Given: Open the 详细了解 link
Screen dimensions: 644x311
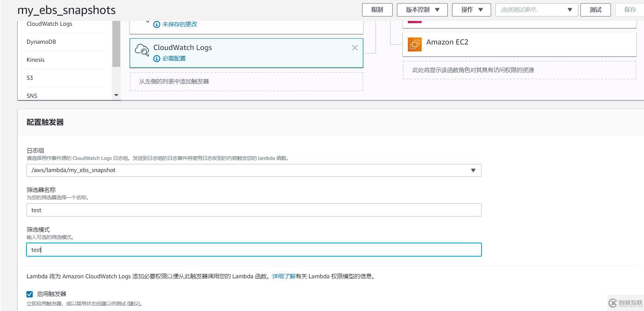Looking at the screenshot, I should click(x=284, y=276).
